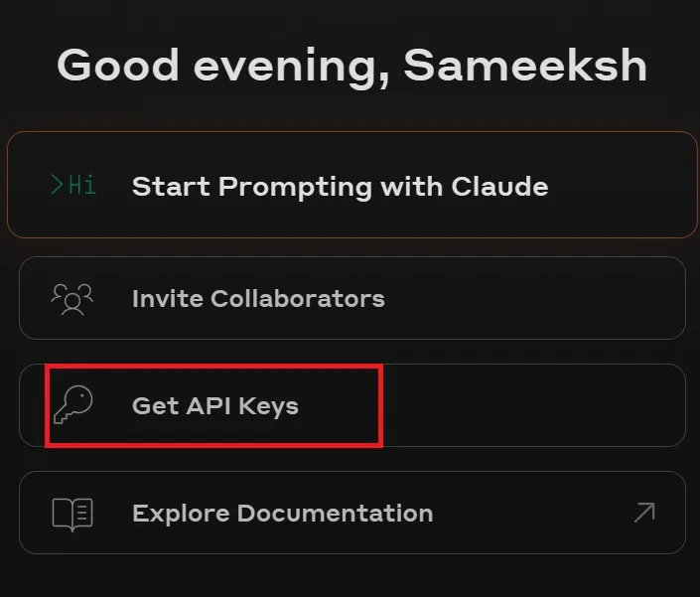
Task: Click the word "Keys" in the third card
Action: coord(268,405)
